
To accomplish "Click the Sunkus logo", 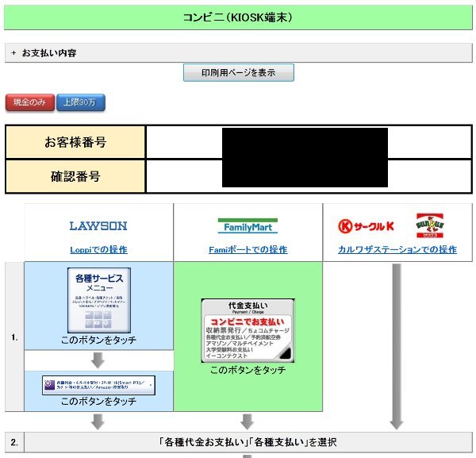I will click(x=429, y=225).
